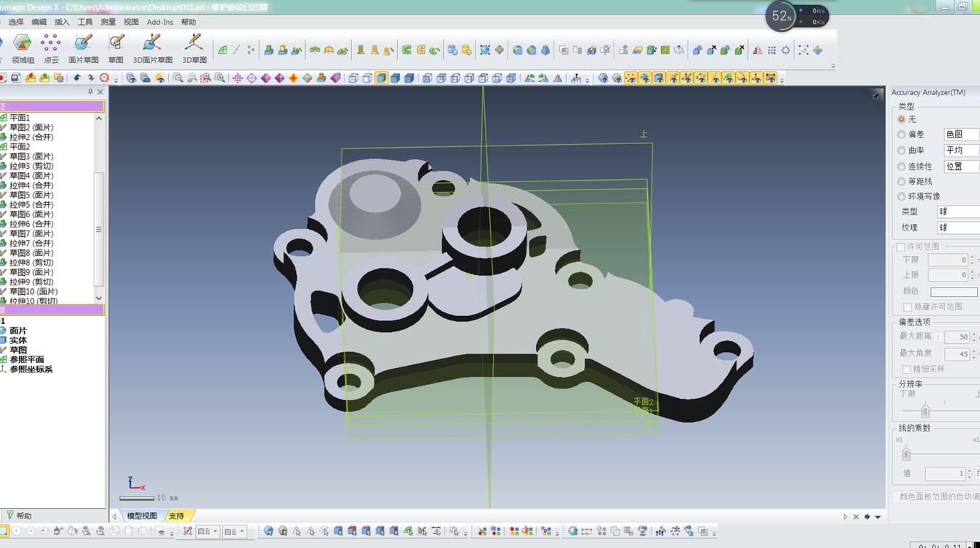The width and height of the screenshot is (980, 548).
Task: Start a 3D草图 sketch
Action: (194, 48)
